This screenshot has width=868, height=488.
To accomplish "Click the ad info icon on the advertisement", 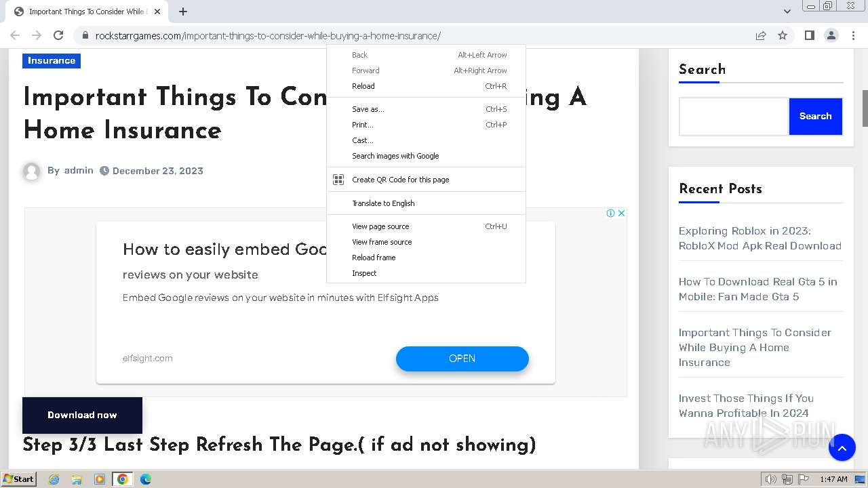I will click(610, 213).
